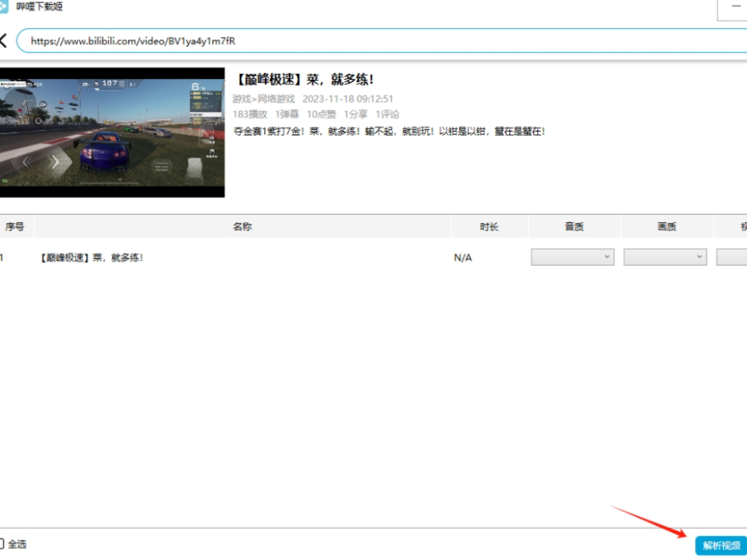Click the 时长 column header

[489, 227]
